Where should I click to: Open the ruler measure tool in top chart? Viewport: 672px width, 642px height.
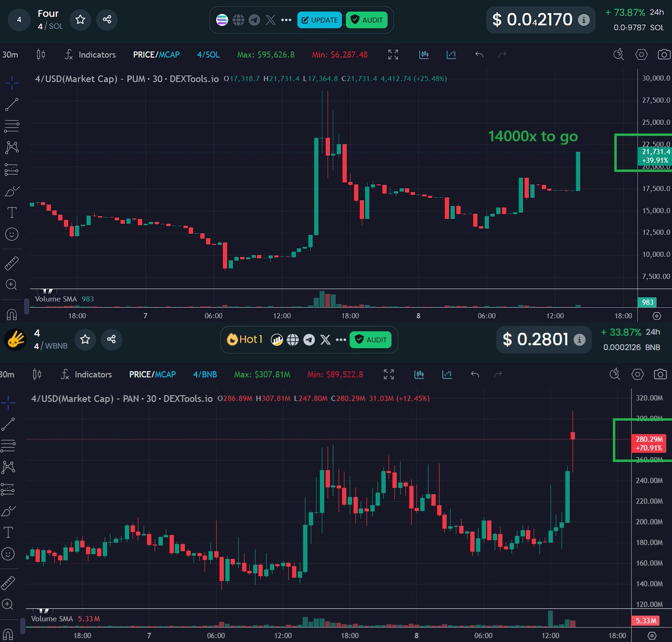click(12, 263)
